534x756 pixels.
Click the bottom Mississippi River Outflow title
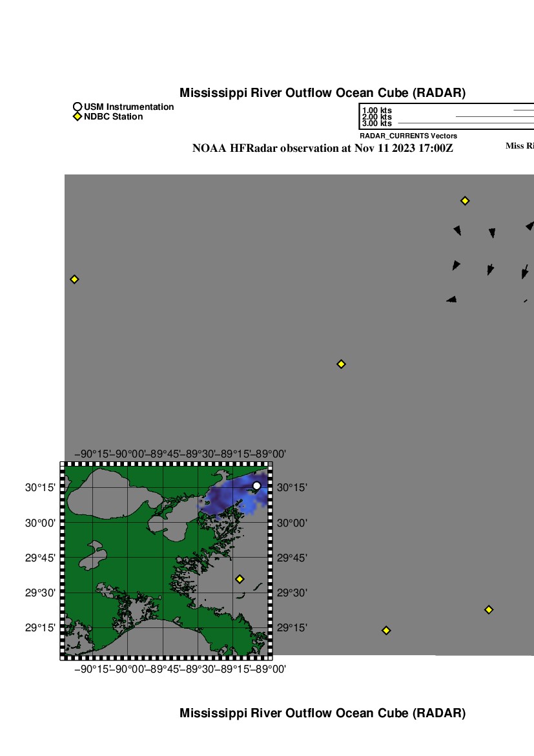[322, 713]
